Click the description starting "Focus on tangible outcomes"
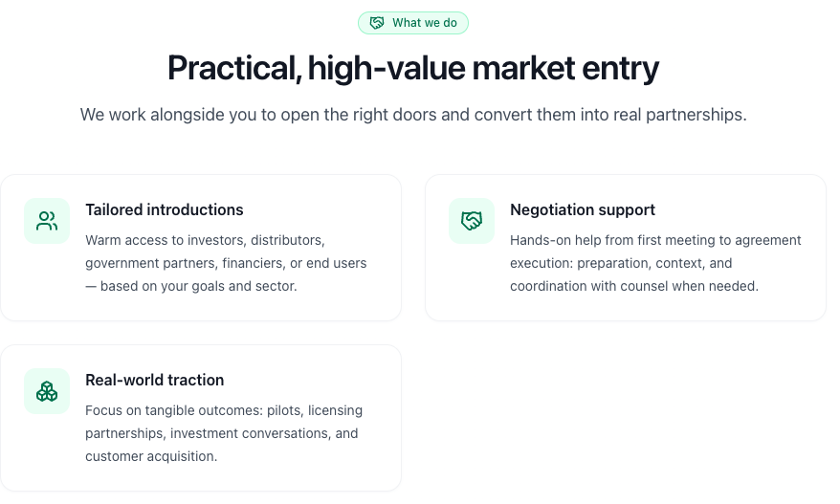Viewport: 840px width, 504px height. (224, 433)
